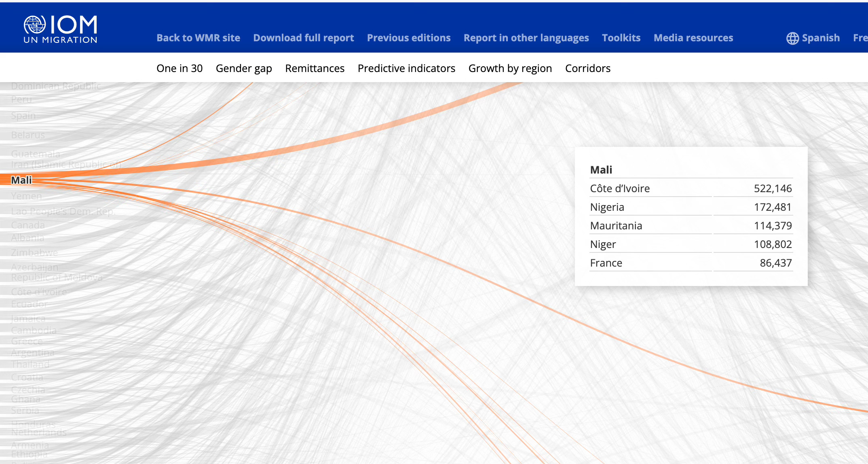The height and width of the screenshot is (464, 868).
Task: Select the highlighted Mali country label
Action: 21,180
